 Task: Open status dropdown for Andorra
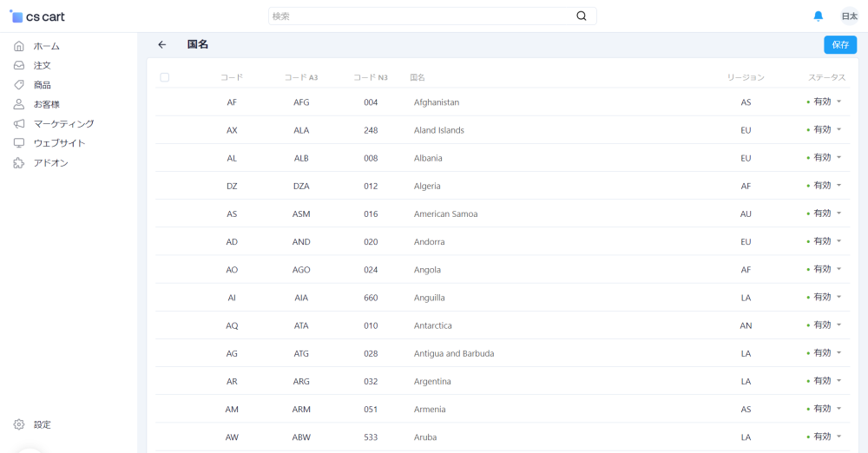[825, 241]
